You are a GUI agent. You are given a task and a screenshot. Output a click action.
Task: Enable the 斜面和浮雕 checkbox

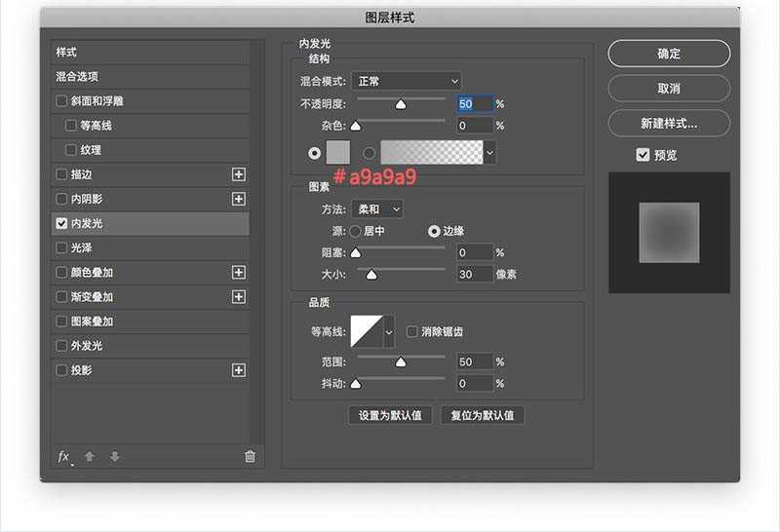point(62,101)
